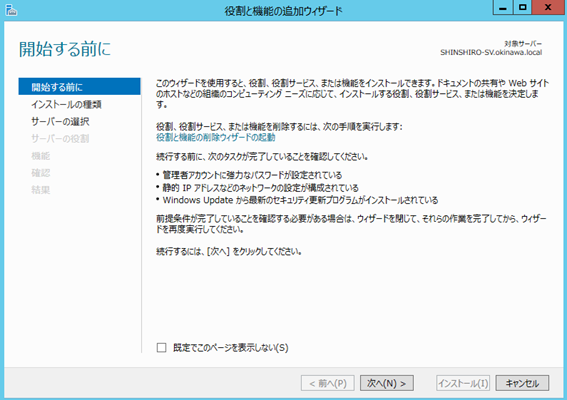Click the キャンセル button
The width and height of the screenshot is (567, 400).
pyautogui.click(x=522, y=383)
